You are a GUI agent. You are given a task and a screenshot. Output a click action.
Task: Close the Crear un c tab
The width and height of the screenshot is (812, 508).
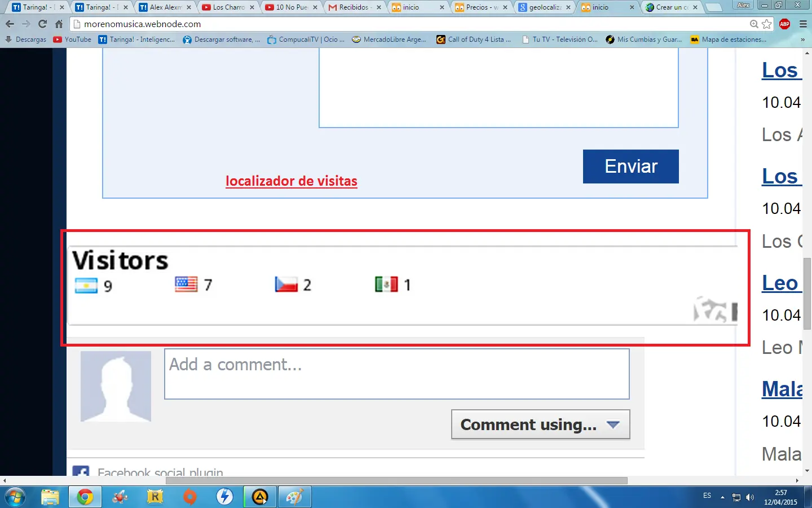point(695,7)
